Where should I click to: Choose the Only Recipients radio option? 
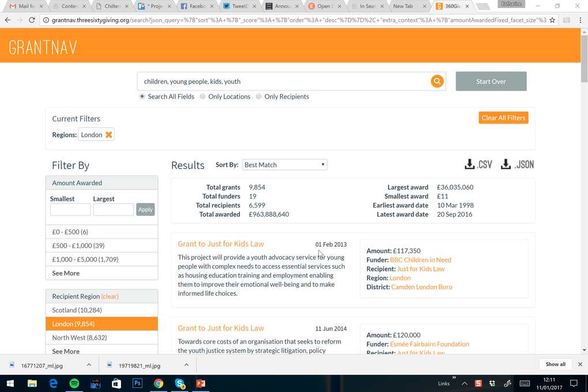[x=259, y=97]
